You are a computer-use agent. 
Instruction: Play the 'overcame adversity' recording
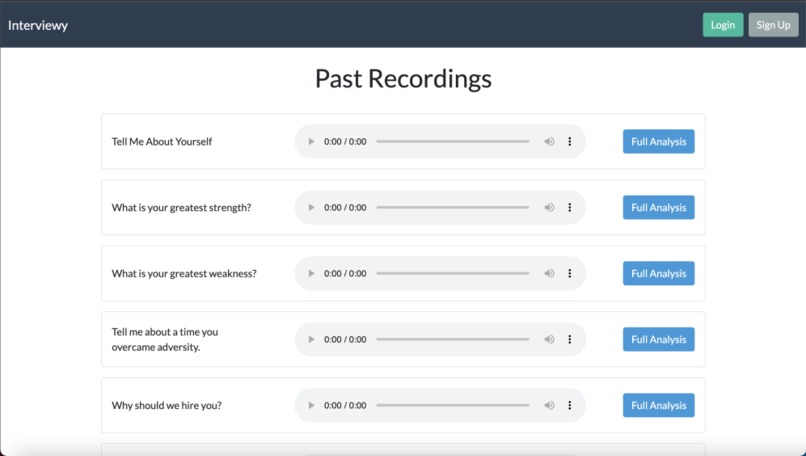click(x=311, y=339)
